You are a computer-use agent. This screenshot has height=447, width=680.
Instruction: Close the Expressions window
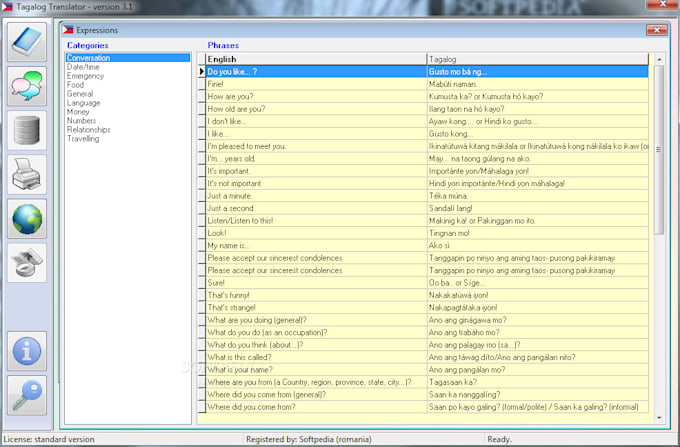click(x=657, y=30)
